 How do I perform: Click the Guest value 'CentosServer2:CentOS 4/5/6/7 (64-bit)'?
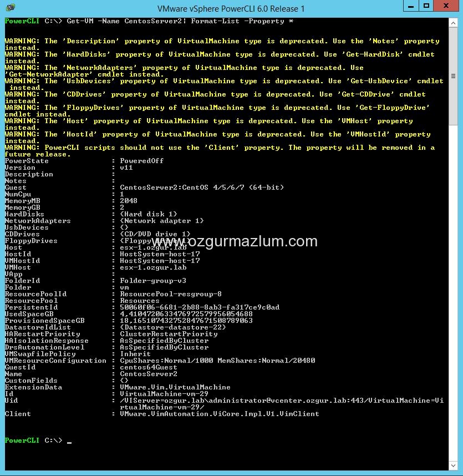click(202, 188)
